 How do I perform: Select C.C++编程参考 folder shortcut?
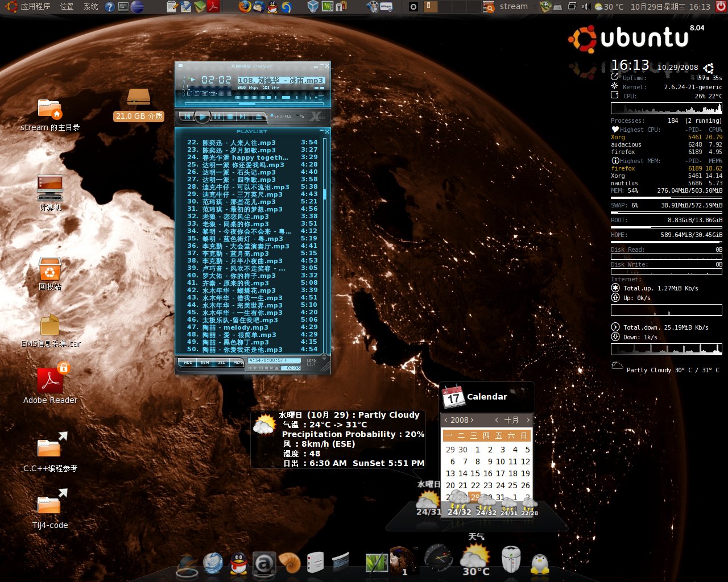(x=50, y=452)
